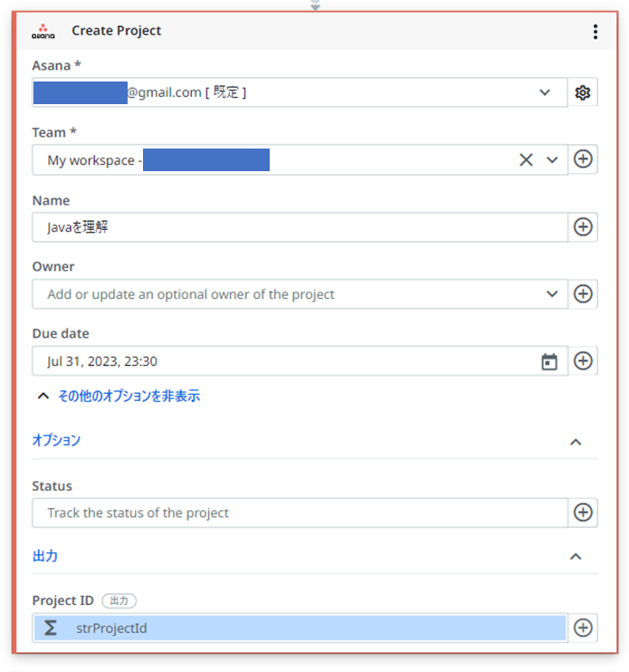
Task: Click the chevron beside その他のオプションを非表示
Action: click(43, 396)
